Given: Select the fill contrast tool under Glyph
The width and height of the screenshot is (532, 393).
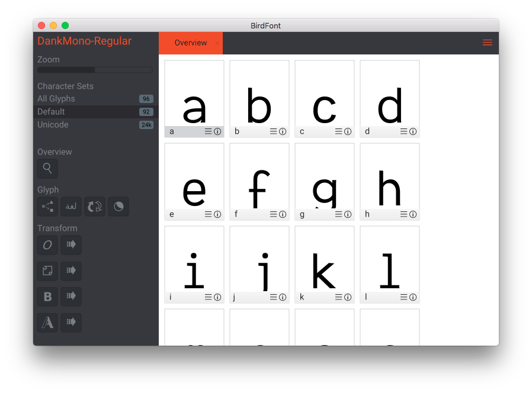Looking at the screenshot, I should 118,207.
